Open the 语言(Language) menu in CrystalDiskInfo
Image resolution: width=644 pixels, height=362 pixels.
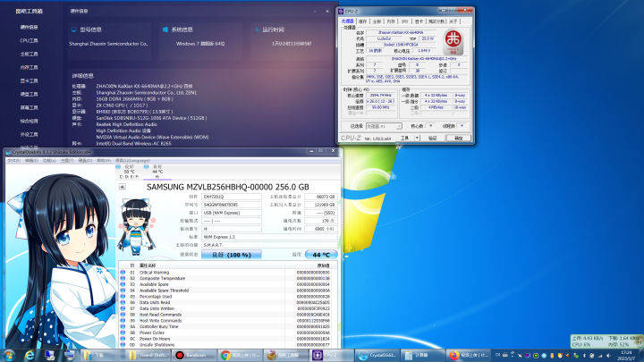point(132,161)
